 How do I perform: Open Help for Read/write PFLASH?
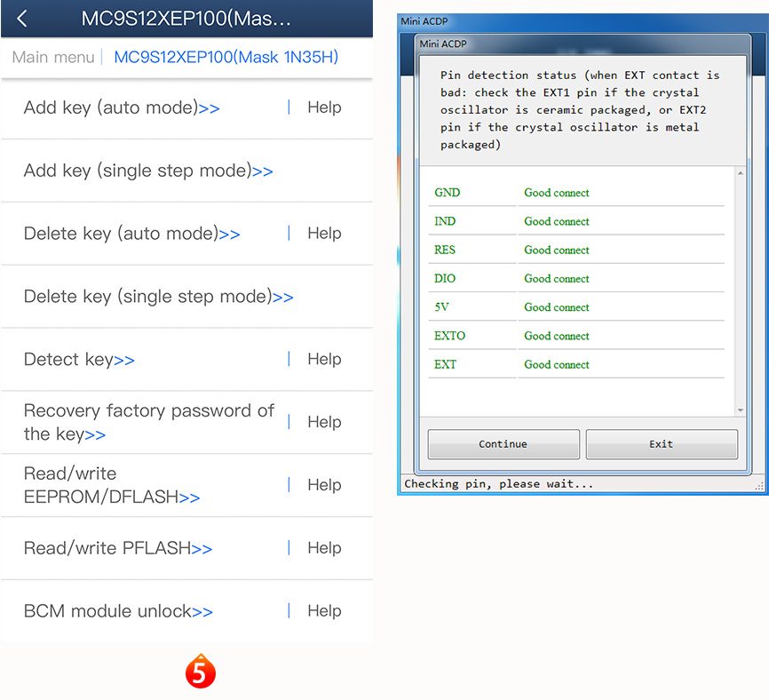point(324,548)
